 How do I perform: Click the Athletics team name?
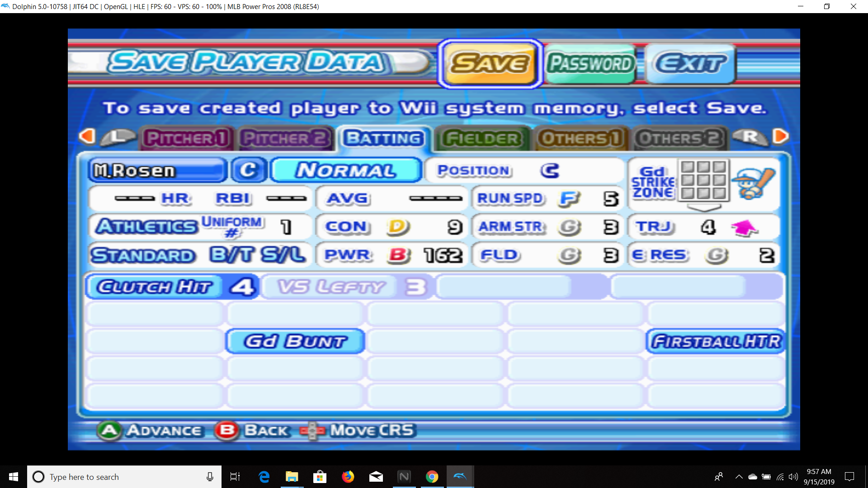[146, 226]
